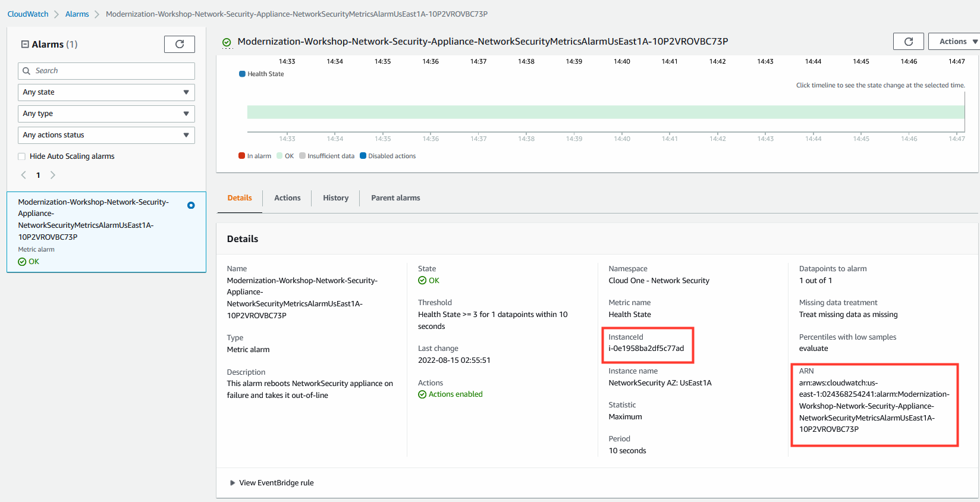Toggle Hide Auto Scaling alarms checkbox
This screenshot has width=980, height=502.
click(x=22, y=156)
